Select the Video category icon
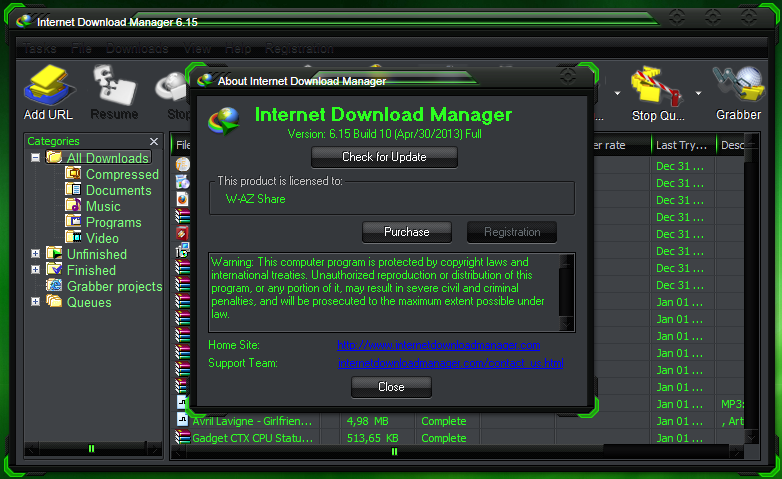782x479 pixels. coord(73,238)
